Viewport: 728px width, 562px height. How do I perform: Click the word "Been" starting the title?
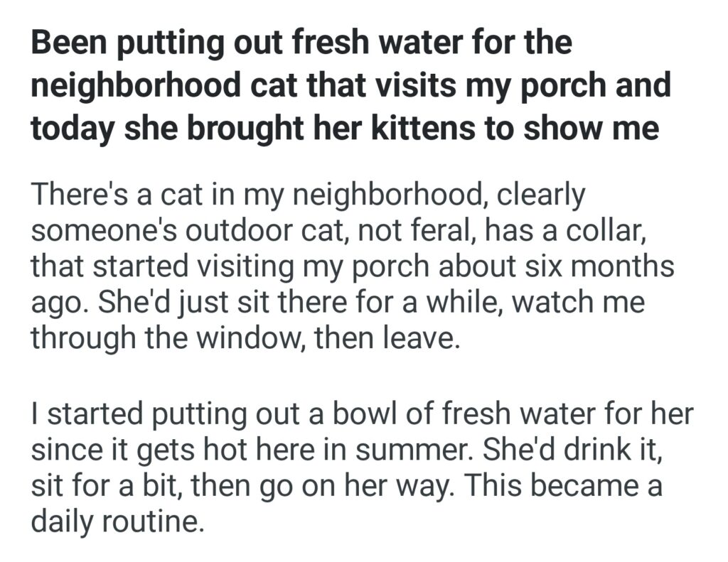(x=68, y=44)
